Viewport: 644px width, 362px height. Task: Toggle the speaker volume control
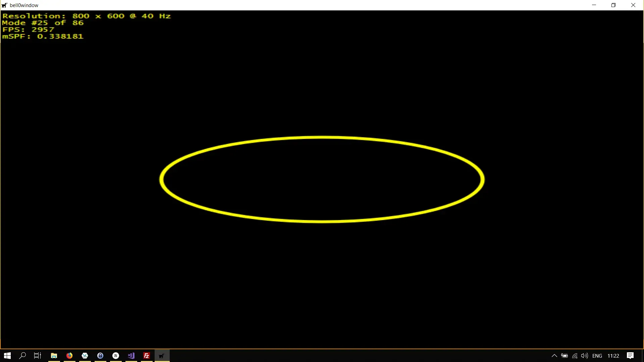click(x=585, y=356)
